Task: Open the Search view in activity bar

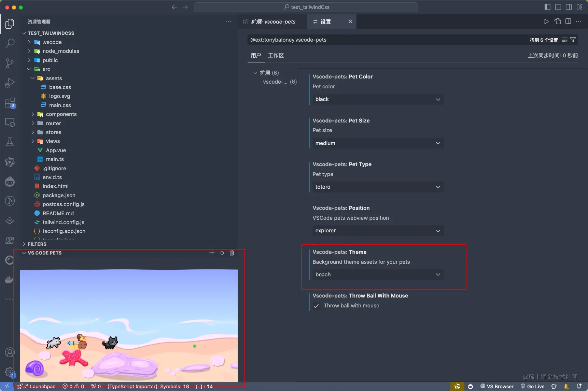Action: click(10, 43)
